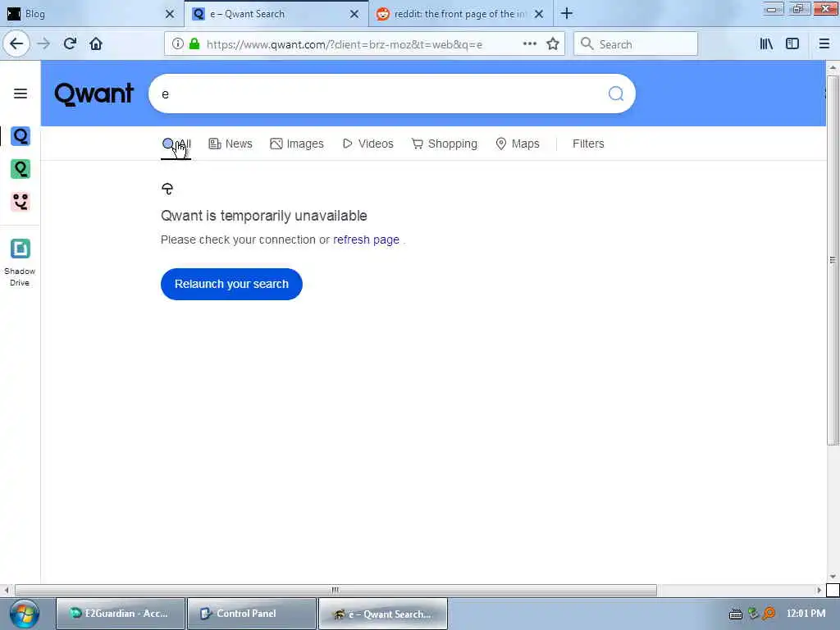Image resolution: width=840 pixels, height=630 pixels.
Task: Reload the page with refresh icon
Action: [70, 44]
